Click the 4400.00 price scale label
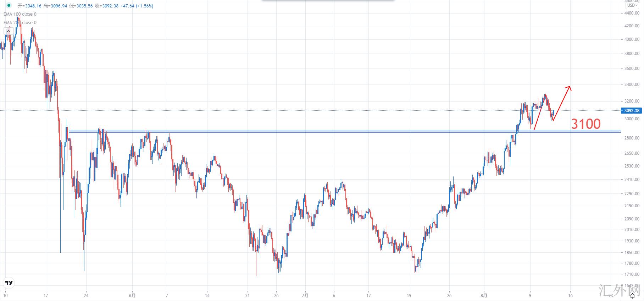Screen dimensions: 644x301 pos(632,13)
